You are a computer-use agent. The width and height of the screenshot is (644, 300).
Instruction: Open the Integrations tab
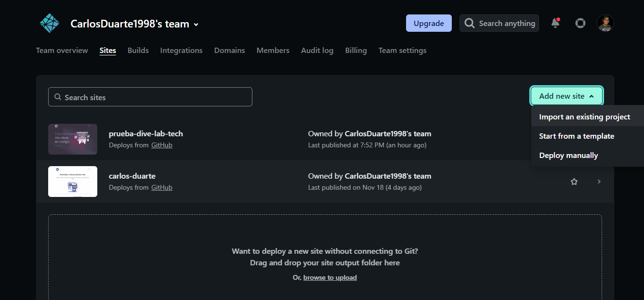click(x=182, y=50)
